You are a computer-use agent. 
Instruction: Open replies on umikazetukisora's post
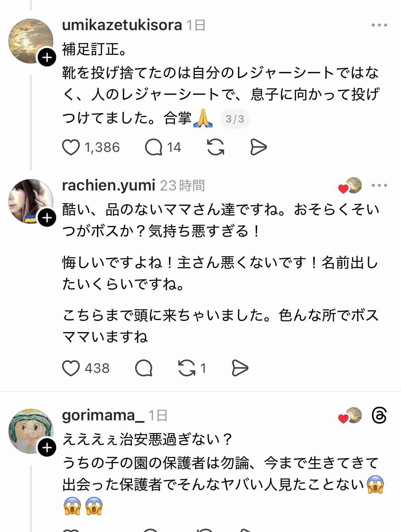(154, 148)
